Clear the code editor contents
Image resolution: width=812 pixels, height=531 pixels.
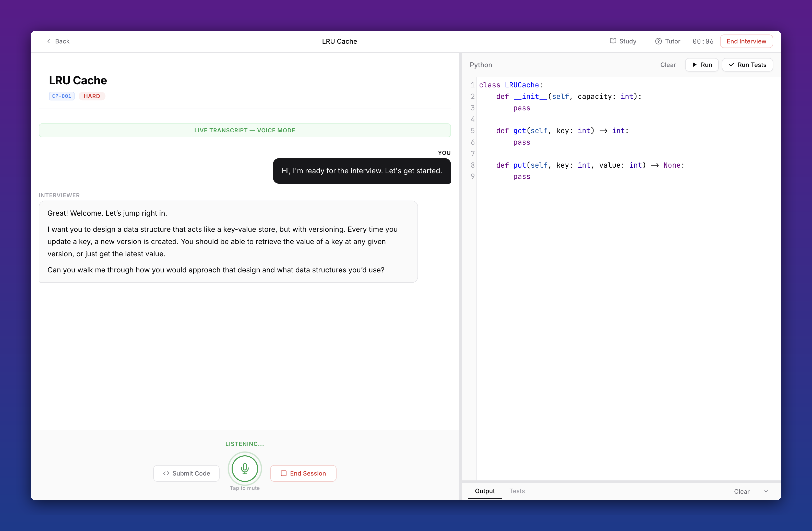[668, 65]
